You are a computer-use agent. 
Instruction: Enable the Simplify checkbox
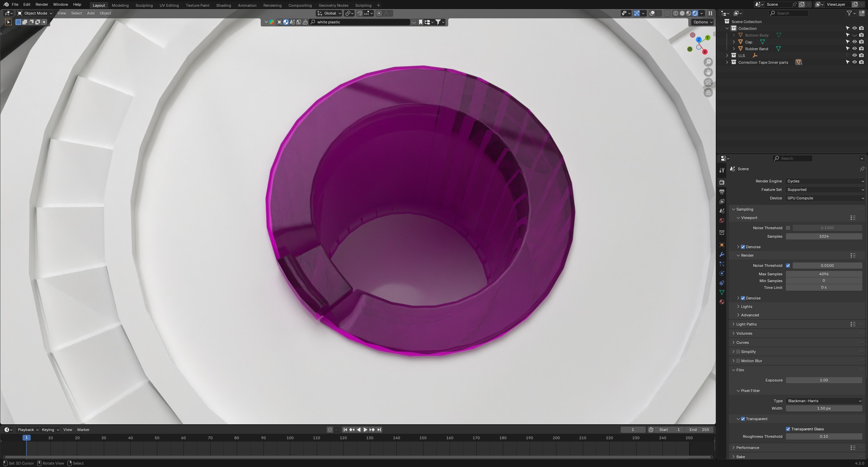[738, 352]
